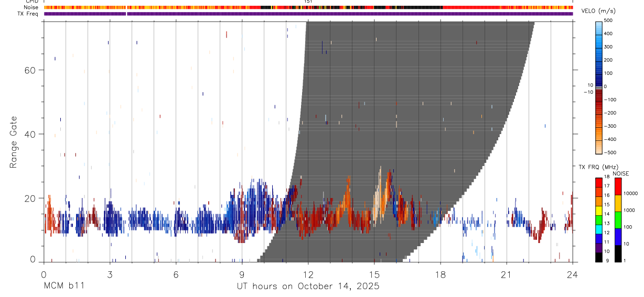Click the -300 label on velocity scale
Screen dimensions: 644x297
tap(609, 126)
